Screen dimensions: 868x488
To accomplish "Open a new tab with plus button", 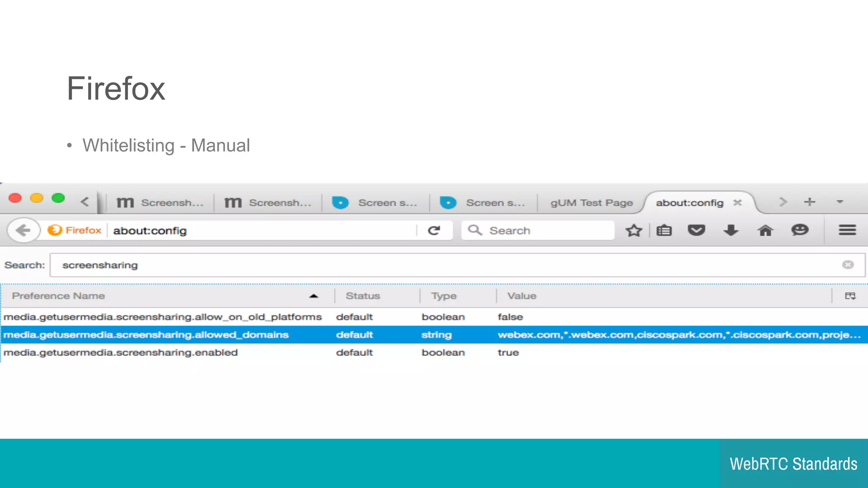I will tap(810, 202).
